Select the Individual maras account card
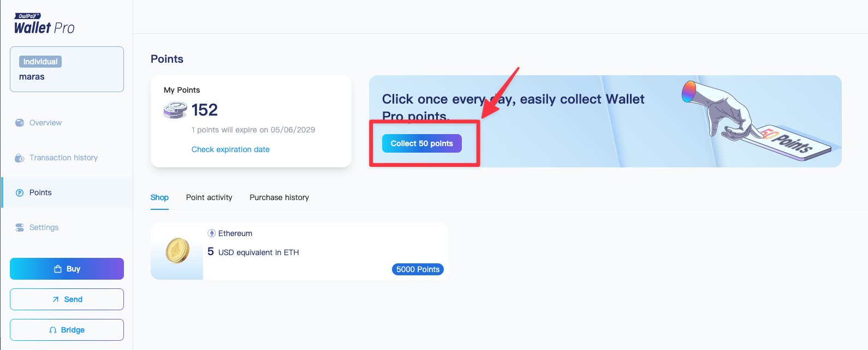 coord(67,69)
